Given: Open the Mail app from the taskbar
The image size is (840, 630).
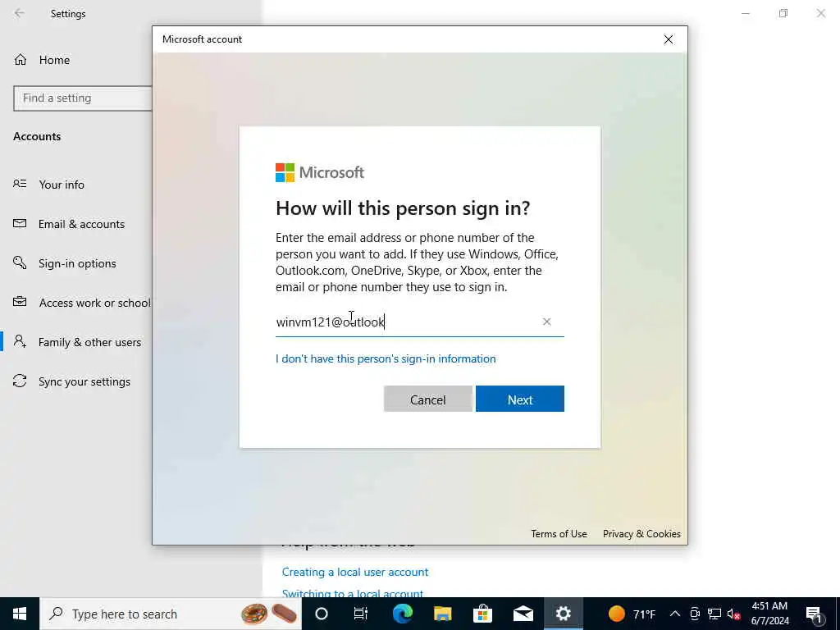Looking at the screenshot, I should point(523,614).
